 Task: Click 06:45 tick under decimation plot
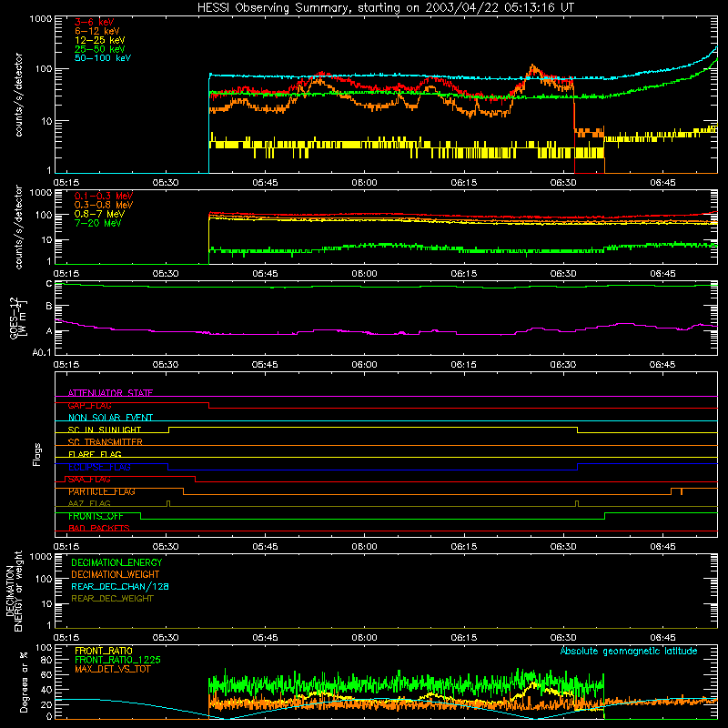pyautogui.click(x=662, y=638)
